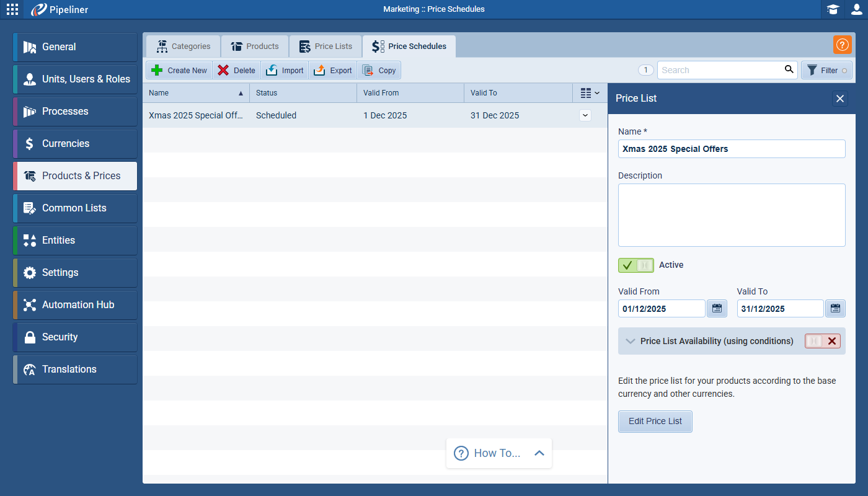Image resolution: width=868 pixels, height=496 pixels.
Task: Enable Price List Availability conditions toggle
Action: tap(822, 341)
